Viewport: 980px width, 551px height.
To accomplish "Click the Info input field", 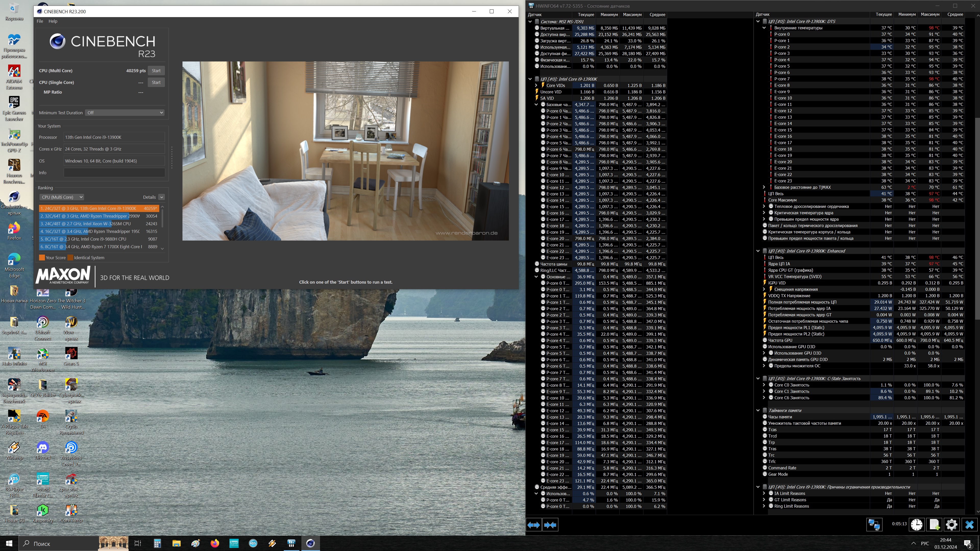I will (114, 173).
